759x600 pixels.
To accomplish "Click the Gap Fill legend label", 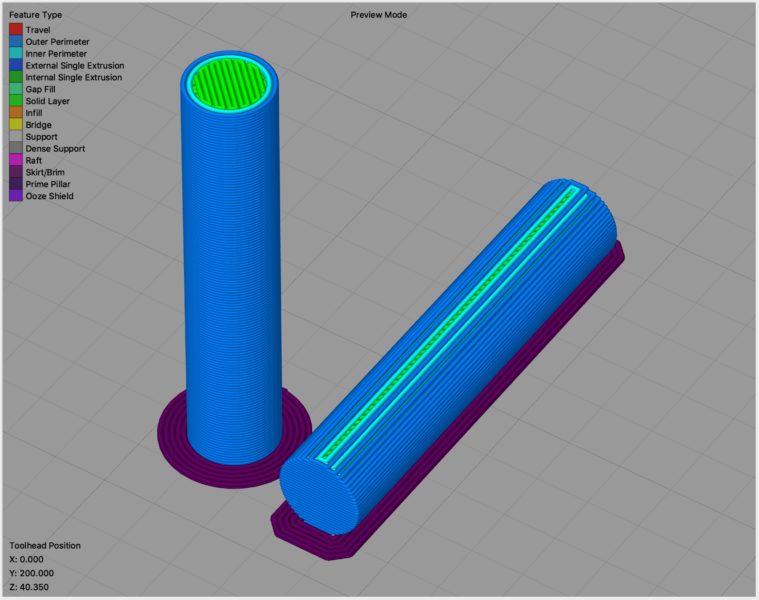I will pyautogui.click(x=41, y=89).
